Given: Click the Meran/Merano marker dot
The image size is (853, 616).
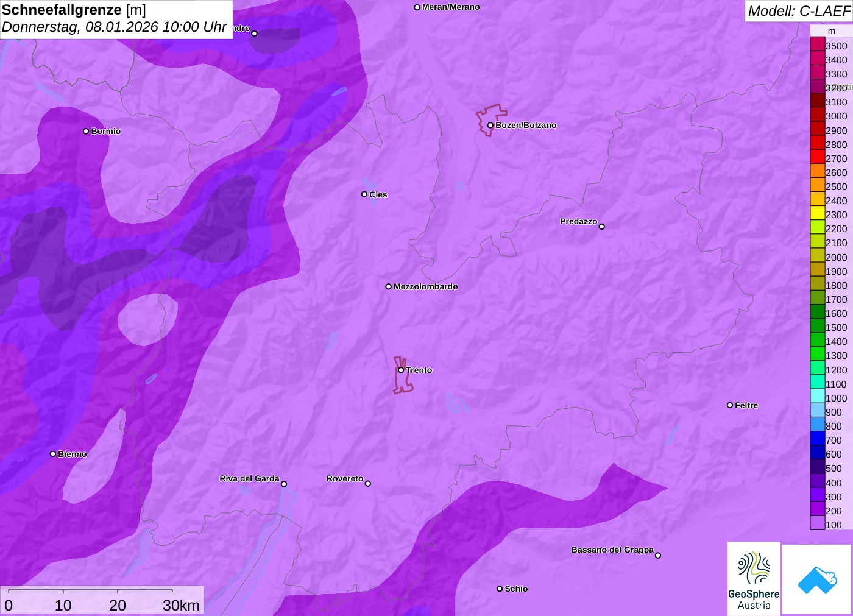Looking at the screenshot, I should [x=417, y=7].
